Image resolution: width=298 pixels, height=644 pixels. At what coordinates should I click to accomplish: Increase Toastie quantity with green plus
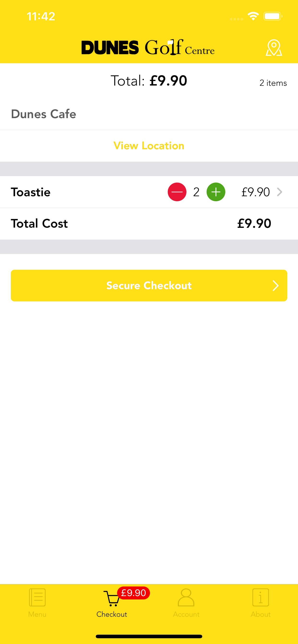pos(216,192)
